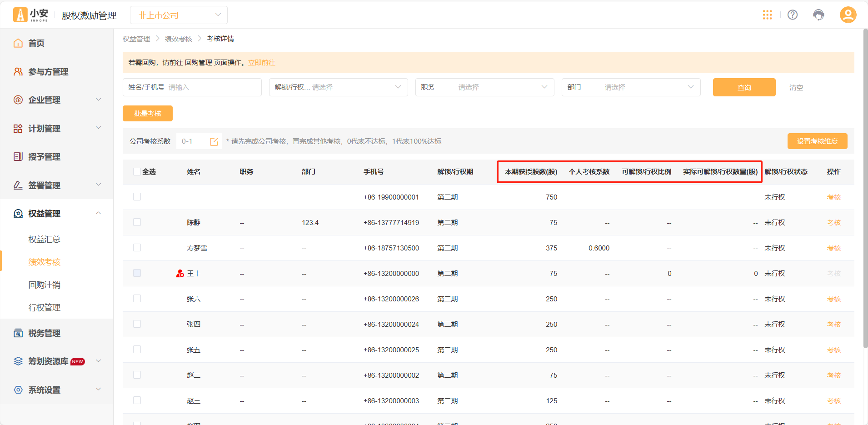Check the 张四 row checkbox
Image resolution: width=868 pixels, height=425 pixels.
click(137, 324)
